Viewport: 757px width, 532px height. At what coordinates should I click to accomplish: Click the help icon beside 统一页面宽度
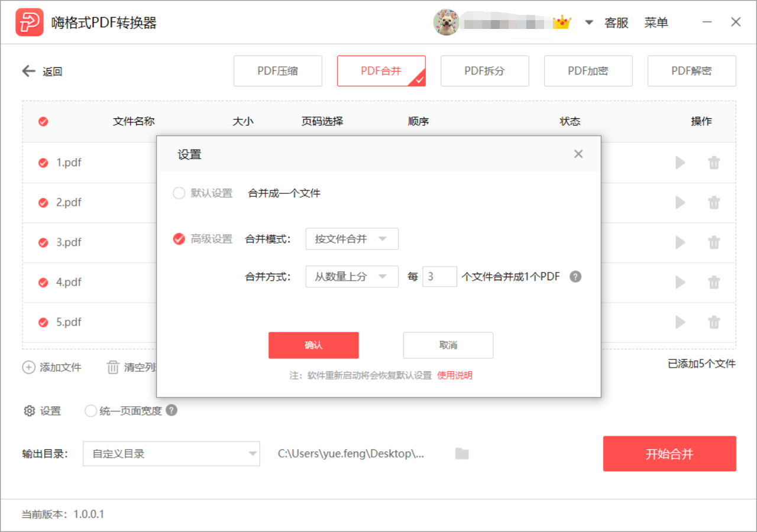[x=172, y=410]
